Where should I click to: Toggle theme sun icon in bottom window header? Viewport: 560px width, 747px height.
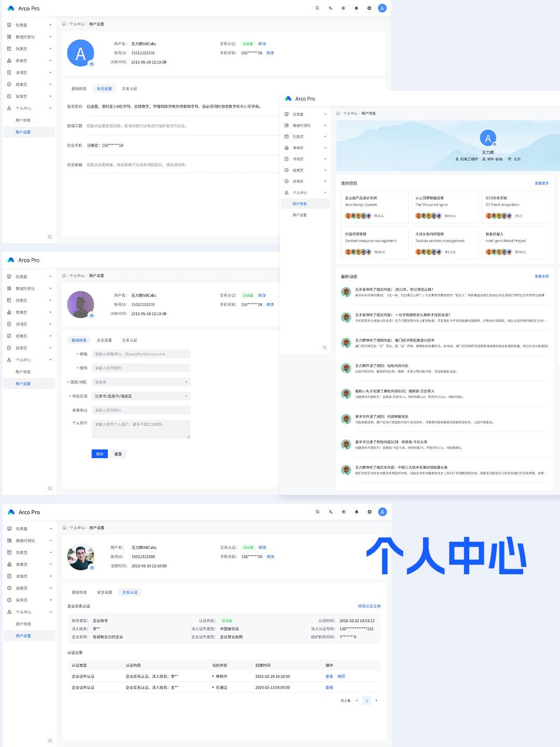(343, 512)
